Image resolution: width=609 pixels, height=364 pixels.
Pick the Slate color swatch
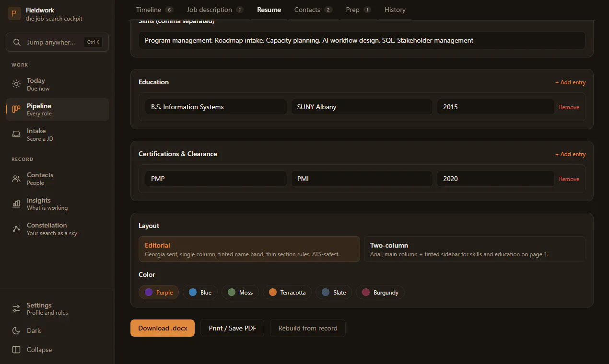tap(334, 292)
